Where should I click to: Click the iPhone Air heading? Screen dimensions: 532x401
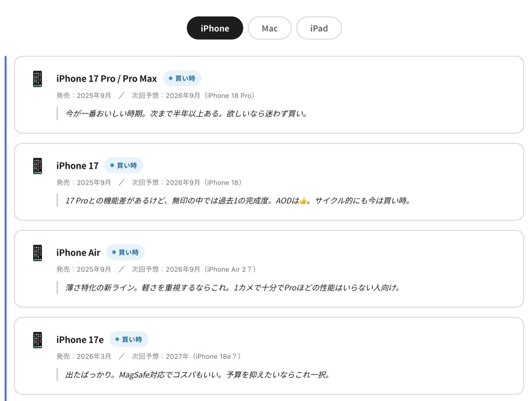coord(78,253)
